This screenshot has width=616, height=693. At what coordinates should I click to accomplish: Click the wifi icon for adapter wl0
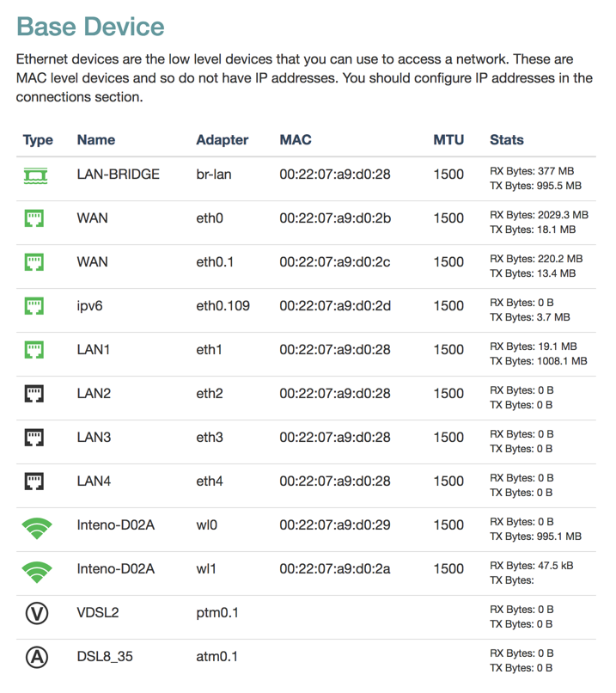point(36,526)
